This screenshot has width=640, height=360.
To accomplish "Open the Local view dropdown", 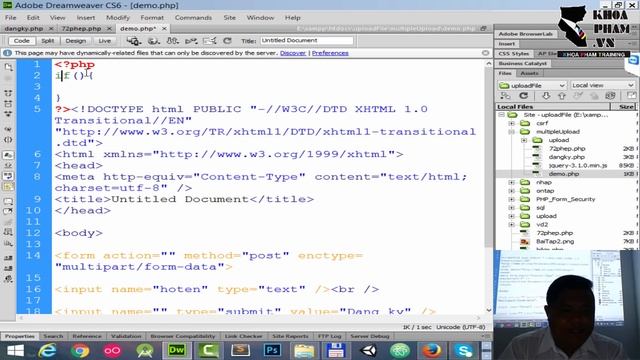I will 602,85.
